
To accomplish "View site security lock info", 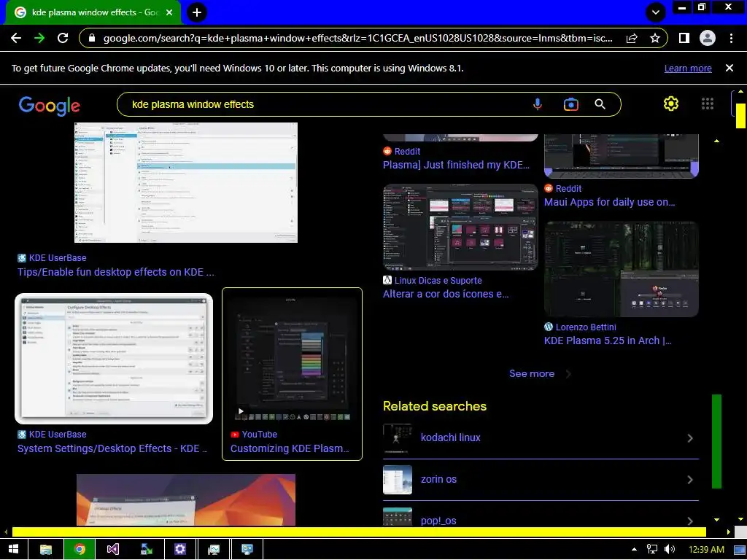I will (93, 38).
